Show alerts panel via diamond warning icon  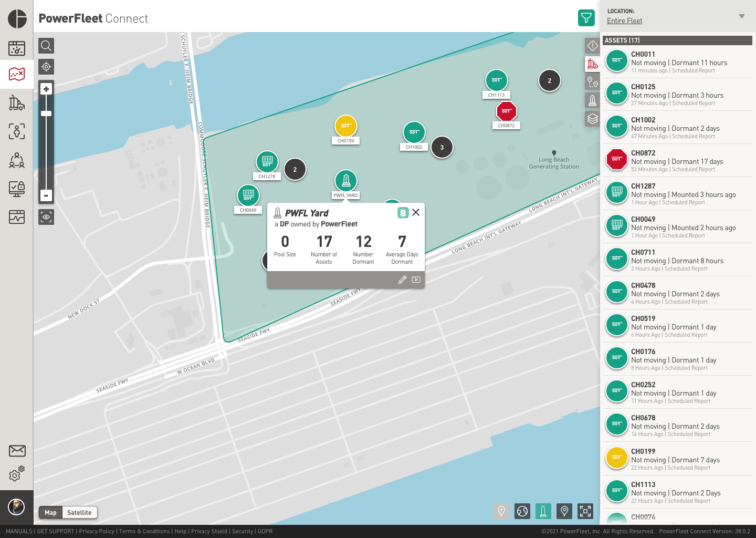click(593, 46)
